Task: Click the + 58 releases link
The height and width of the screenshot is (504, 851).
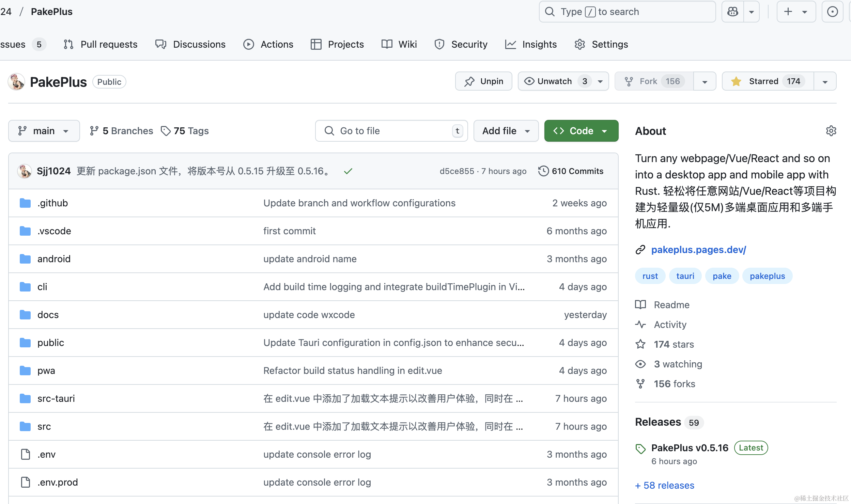Action: tap(665, 485)
